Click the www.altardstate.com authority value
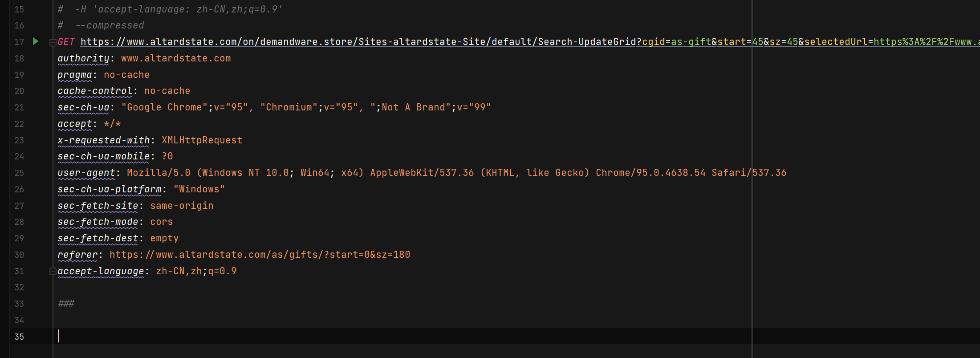Viewport: 980px width, 358px height. tap(176, 58)
